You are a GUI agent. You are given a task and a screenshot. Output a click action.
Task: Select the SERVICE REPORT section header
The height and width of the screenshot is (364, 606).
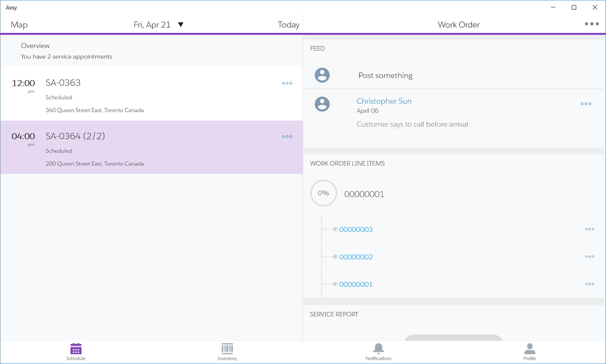click(334, 314)
